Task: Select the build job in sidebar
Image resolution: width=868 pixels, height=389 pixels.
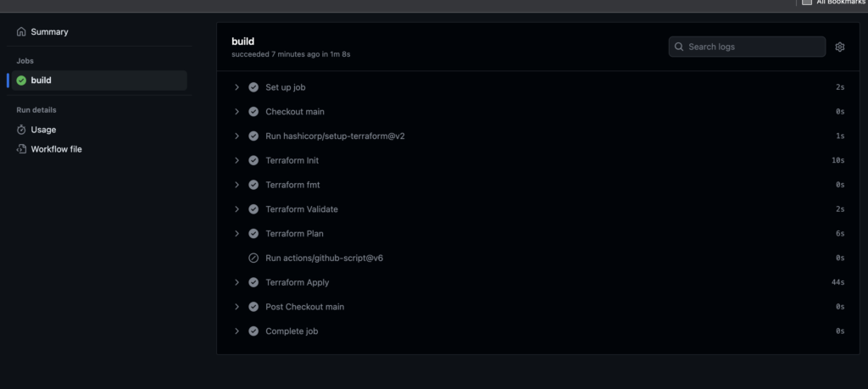Action: pos(99,81)
